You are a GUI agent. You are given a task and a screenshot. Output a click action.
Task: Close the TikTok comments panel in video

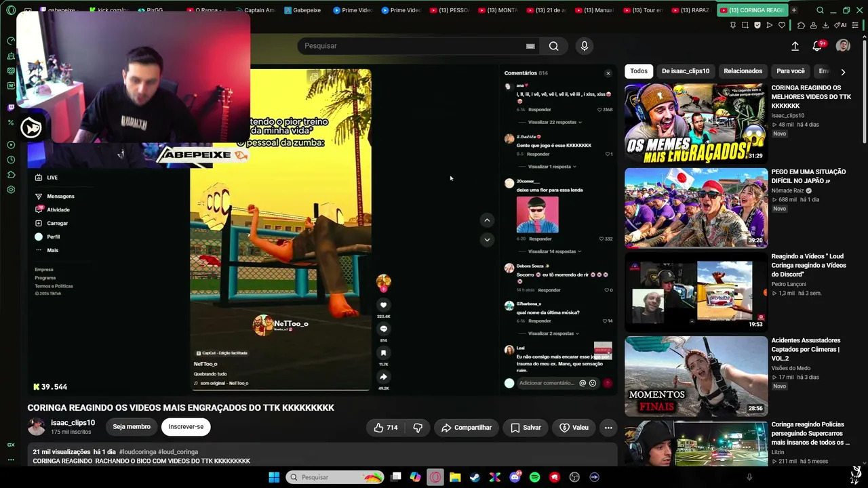[608, 73]
